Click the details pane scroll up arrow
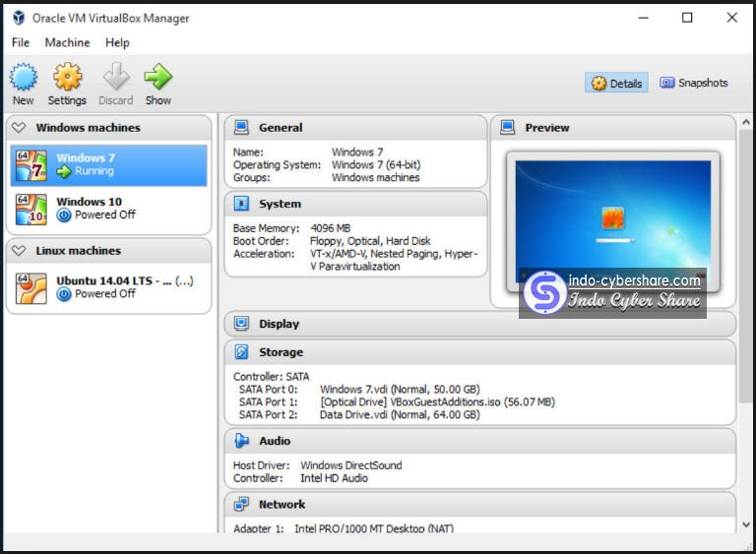This screenshot has width=756, height=554. [x=746, y=122]
